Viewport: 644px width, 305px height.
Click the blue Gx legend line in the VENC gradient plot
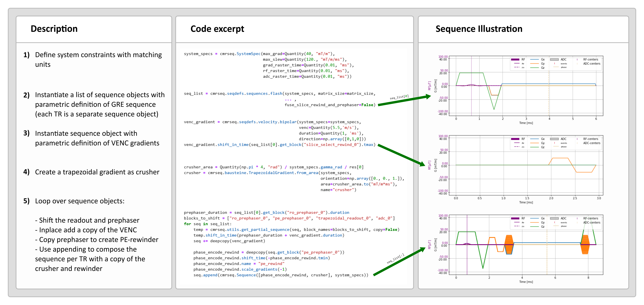pos(534,139)
